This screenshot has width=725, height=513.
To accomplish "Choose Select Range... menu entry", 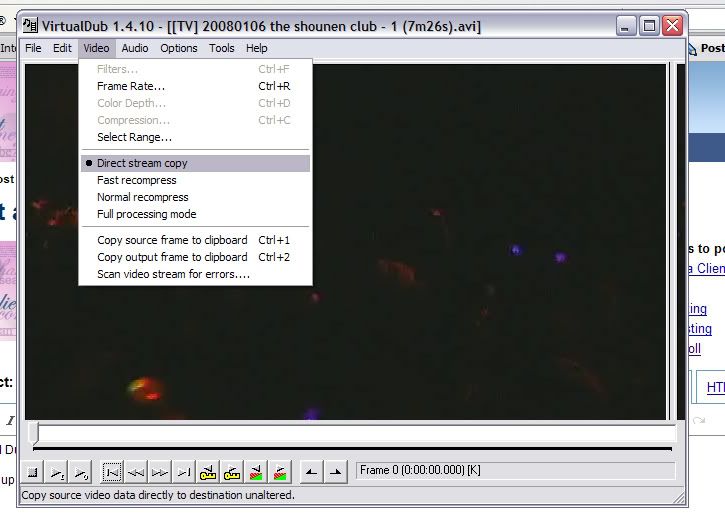I will 196,137.
